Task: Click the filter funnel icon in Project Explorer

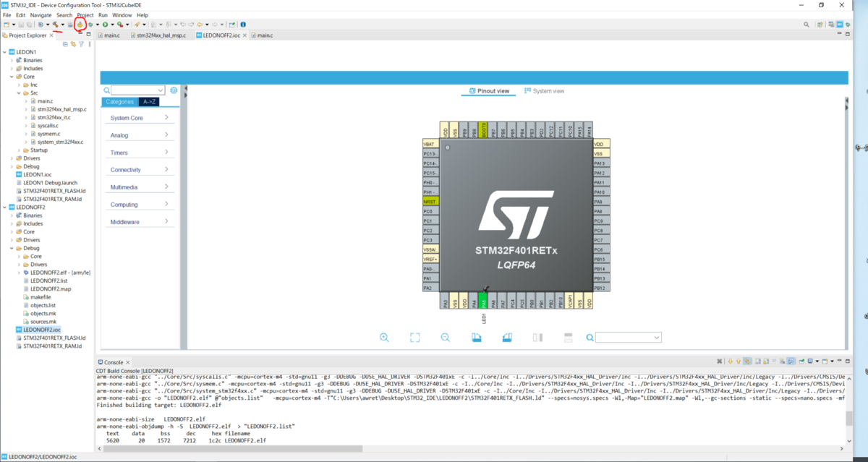Action: coord(81,44)
